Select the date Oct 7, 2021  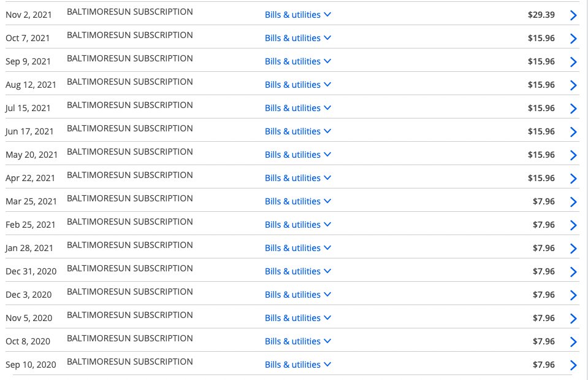28,38
